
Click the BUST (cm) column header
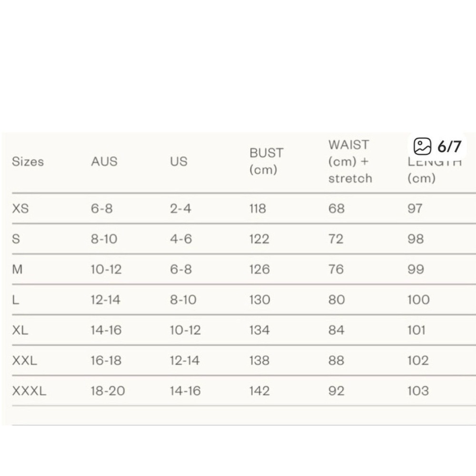[x=266, y=161]
